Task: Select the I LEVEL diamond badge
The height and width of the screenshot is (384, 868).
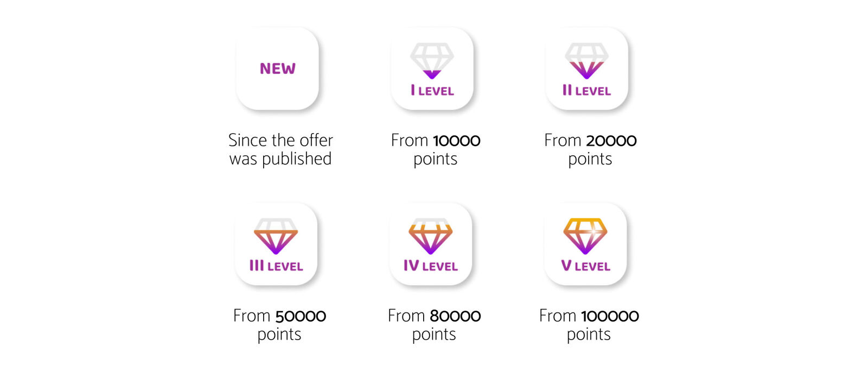Action: click(x=432, y=68)
